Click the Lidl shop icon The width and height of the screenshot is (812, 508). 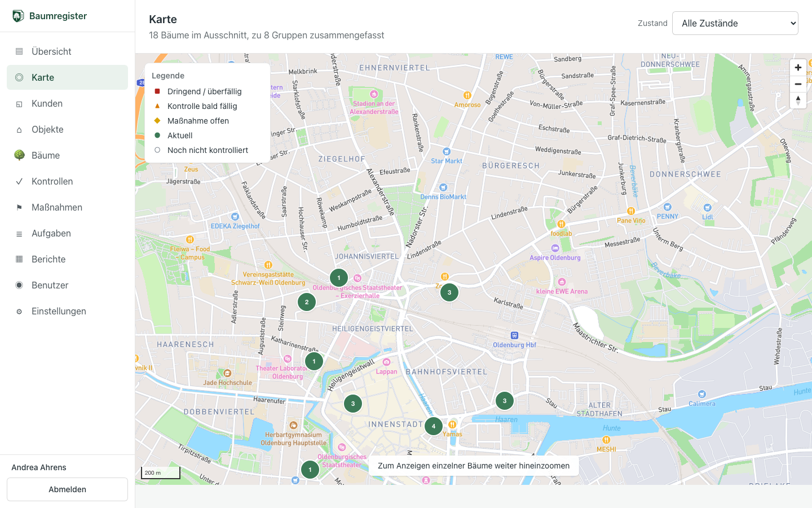[x=708, y=208]
